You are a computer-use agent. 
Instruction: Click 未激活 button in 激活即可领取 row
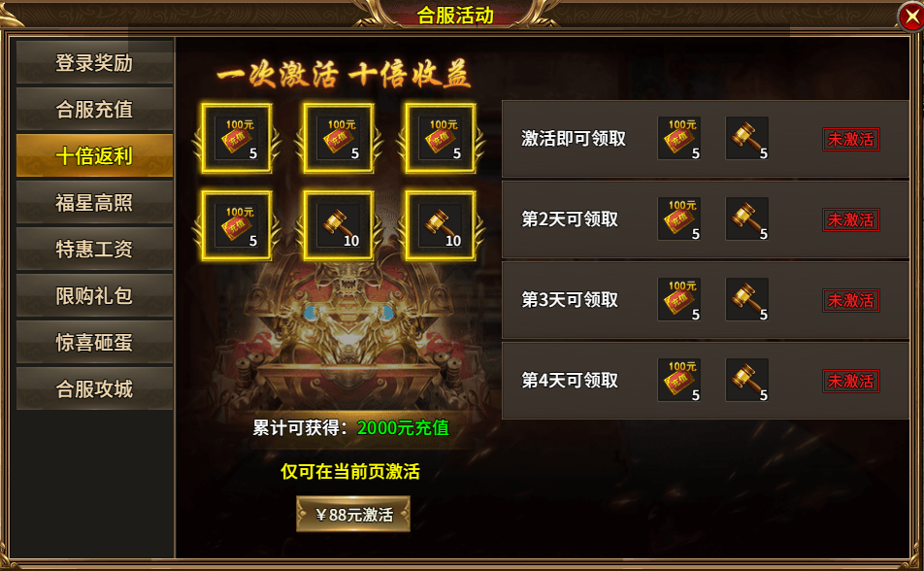(x=851, y=139)
